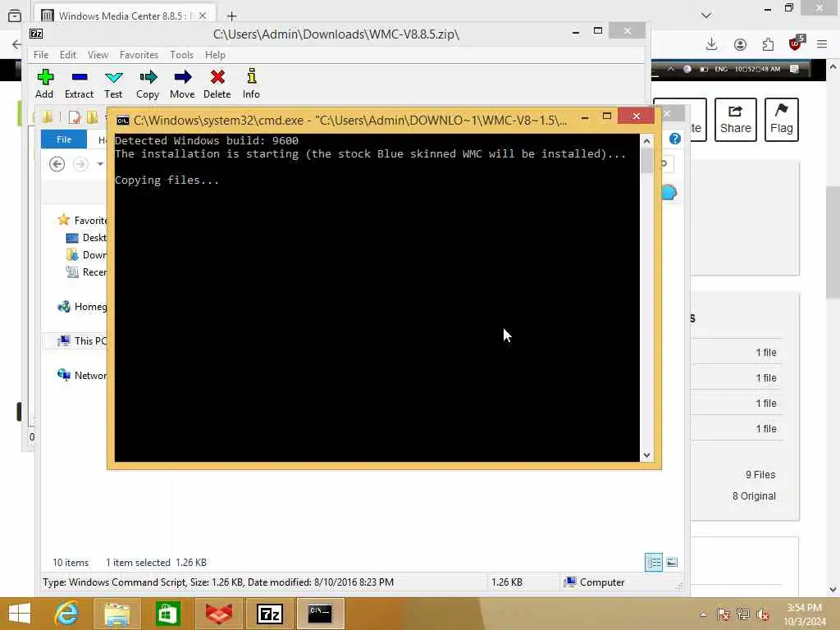Click the uBlock Origin shield icon
Image resolution: width=840 pixels, height=630 pixels.
(796, 43)
